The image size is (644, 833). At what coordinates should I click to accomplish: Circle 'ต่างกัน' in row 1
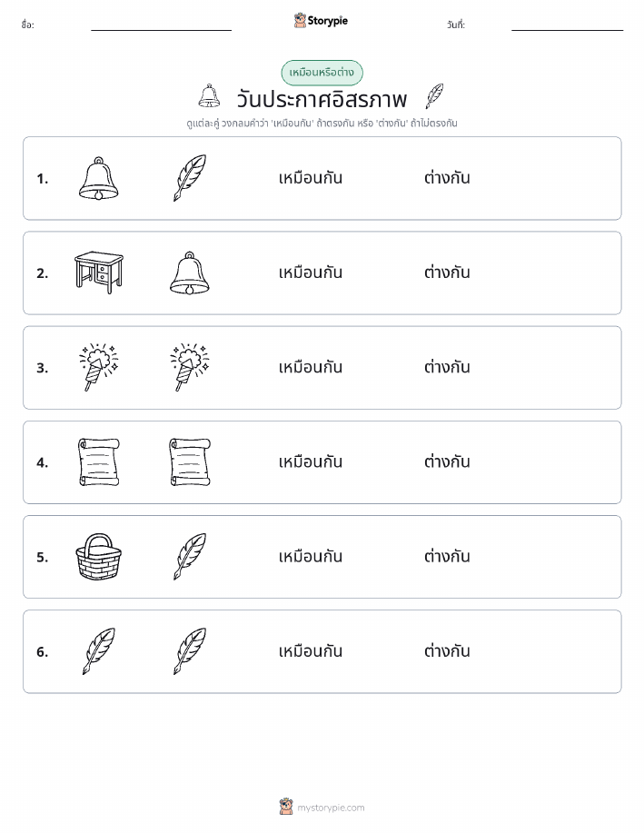point(447,177)
